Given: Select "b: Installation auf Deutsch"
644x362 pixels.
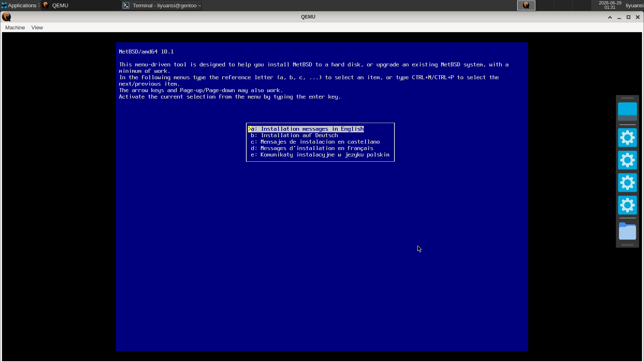Looking at the screenshot, I should tap(294, 136).
